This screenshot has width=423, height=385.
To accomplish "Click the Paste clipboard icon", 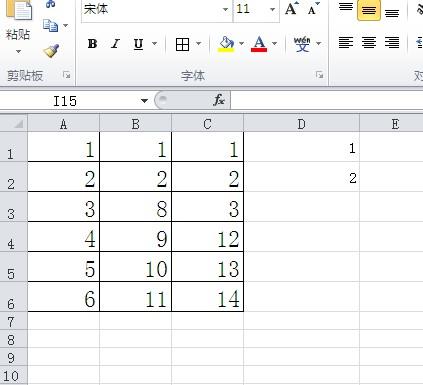I will (x=20, y=10).
